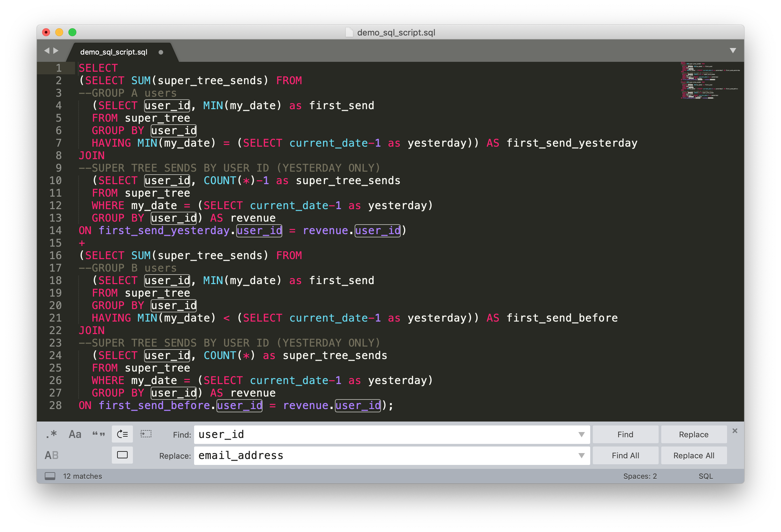Click the navigate back panel arrow icon

tap(47, 53)
